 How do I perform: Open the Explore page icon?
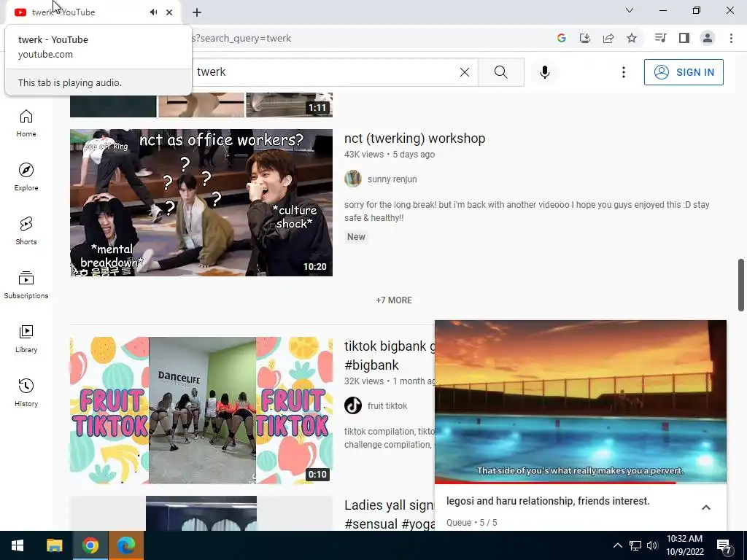pos(26,170)
